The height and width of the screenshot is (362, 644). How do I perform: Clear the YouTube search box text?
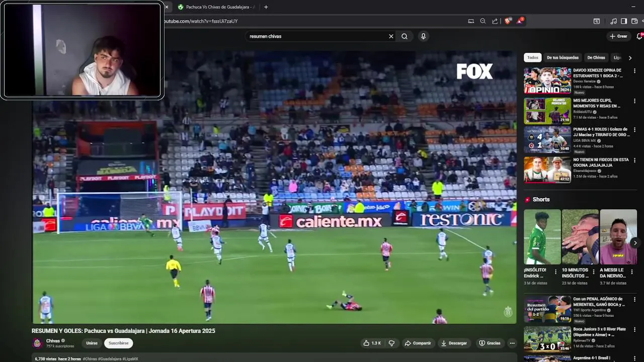[x=391, y=36]
